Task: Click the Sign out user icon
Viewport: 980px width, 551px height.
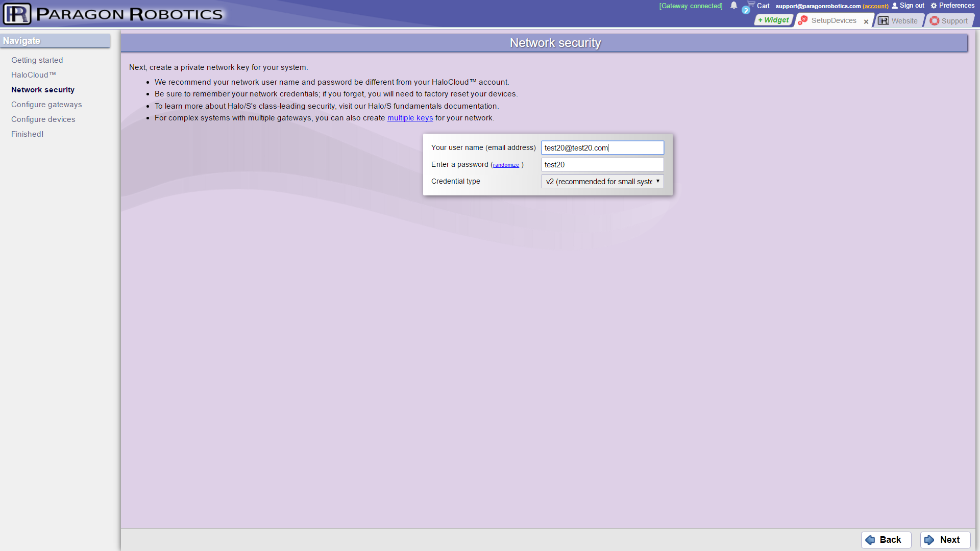Action: (x=894, y=6)
